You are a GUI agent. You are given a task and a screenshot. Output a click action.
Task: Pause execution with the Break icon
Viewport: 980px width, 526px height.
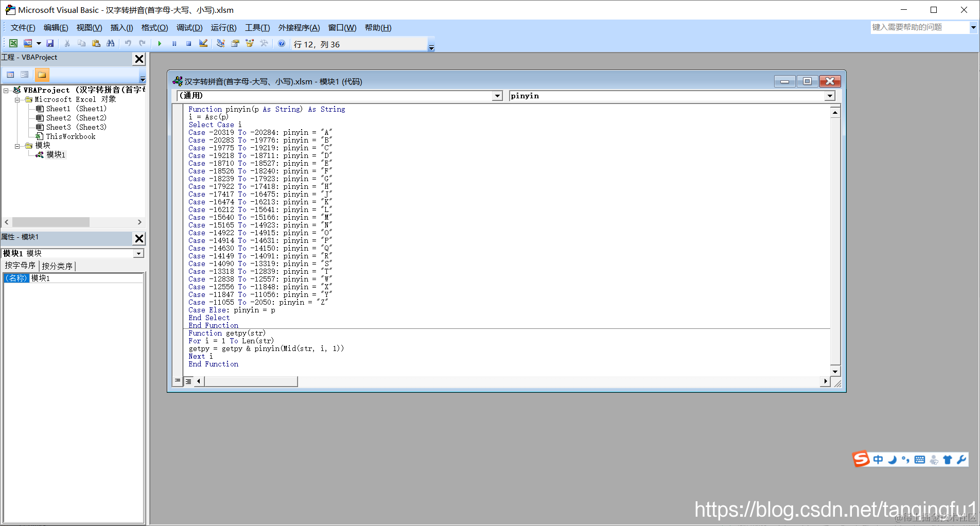[x=174, y=44]
